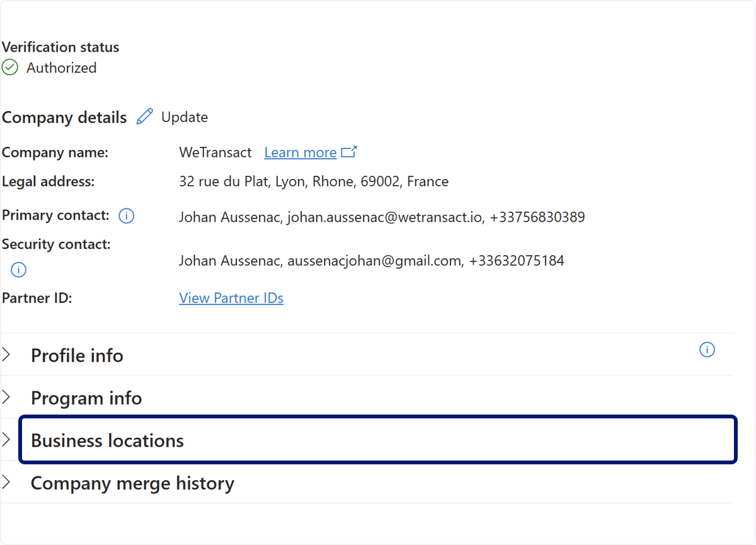Click the green Authorized checkmark icon
This screenshot has width=756, height=545.
tap(10, 67)
